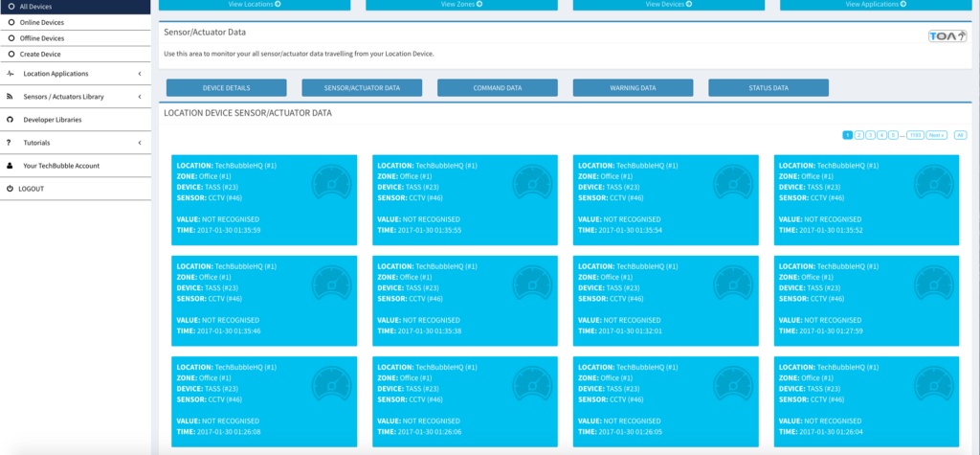Click the user icon beside Your TechBubble Account
This screenshot has width=980, height=455.
pyautogui.click(x=10, y=166)
